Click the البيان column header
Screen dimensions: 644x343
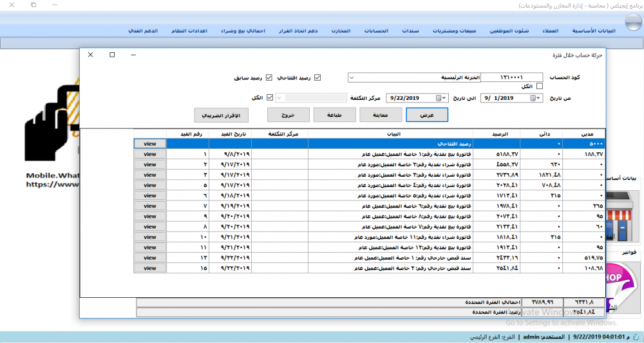pyautogui.click(x=391, y=134)
